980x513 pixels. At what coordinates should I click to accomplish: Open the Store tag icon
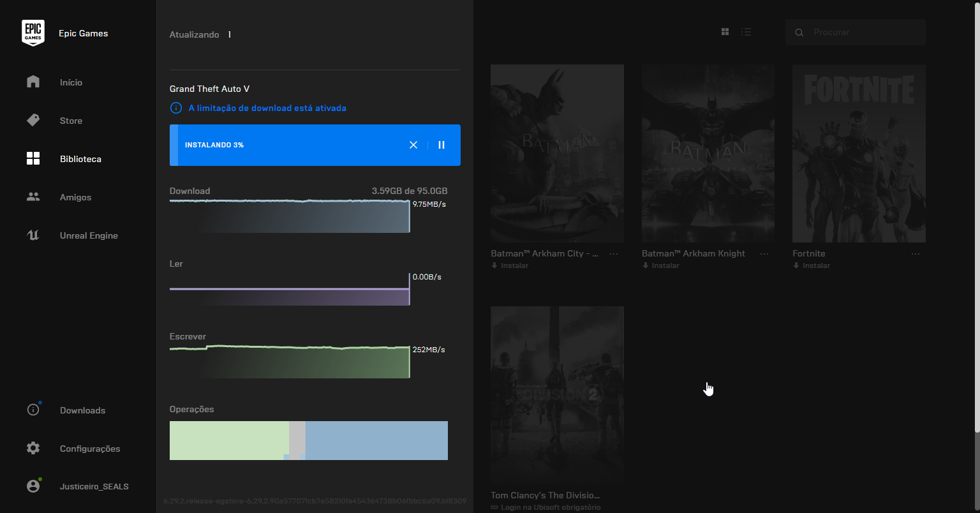point(33,120)
